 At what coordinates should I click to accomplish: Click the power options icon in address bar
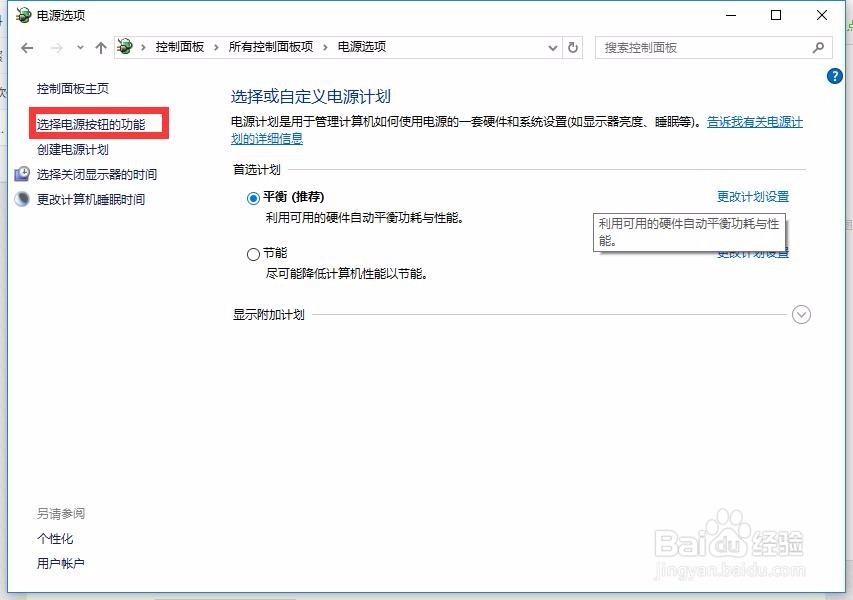(125, 47)
